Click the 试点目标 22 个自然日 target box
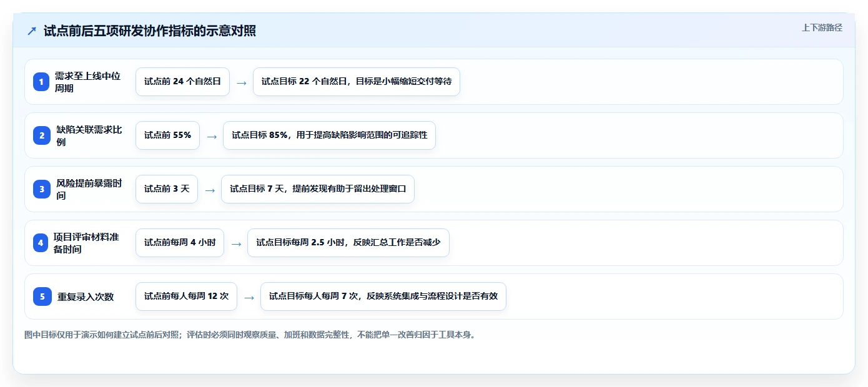The image size is (868, 387). [357, 82]
